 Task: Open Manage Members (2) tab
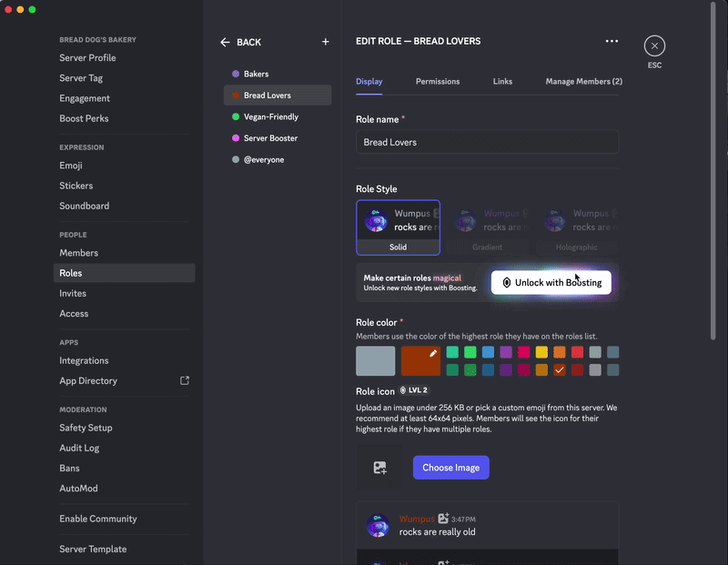point(583,82)
